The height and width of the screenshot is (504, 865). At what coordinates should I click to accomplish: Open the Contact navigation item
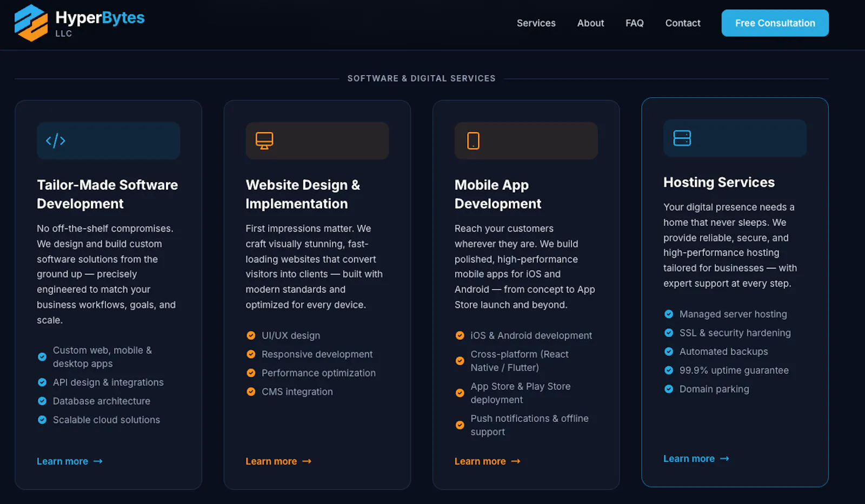[x=683, y=23]
